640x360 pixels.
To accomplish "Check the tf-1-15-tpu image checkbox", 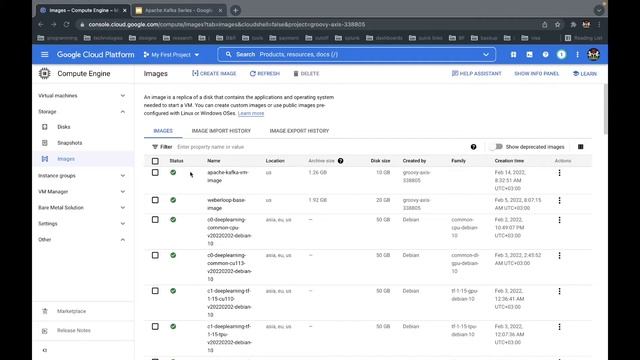I will click(155, 327).
